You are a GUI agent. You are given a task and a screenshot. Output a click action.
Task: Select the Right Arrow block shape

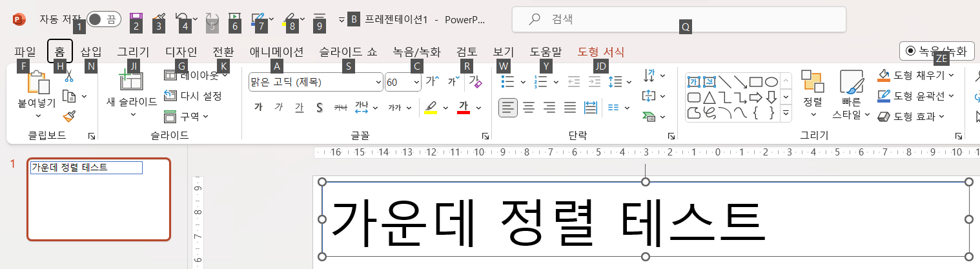755,97
